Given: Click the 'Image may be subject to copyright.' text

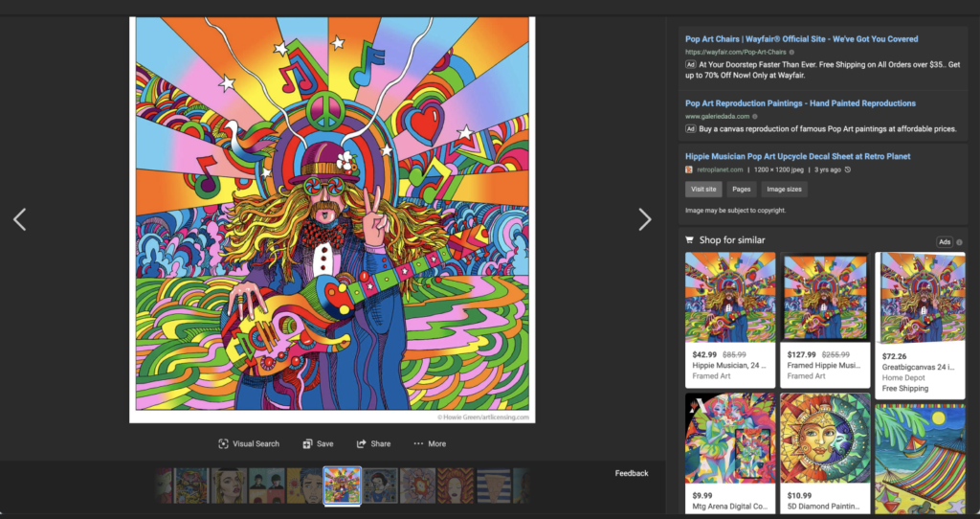Looking at the screenshot, I should click(x=735, y=210).
